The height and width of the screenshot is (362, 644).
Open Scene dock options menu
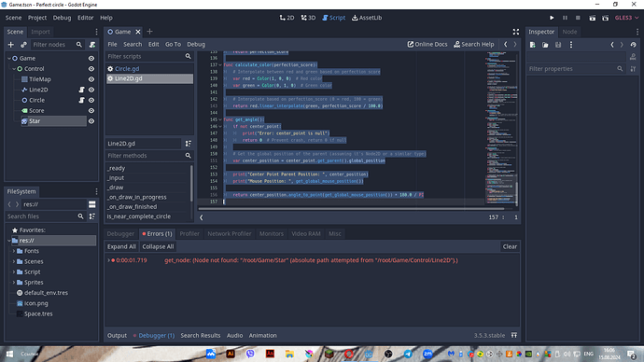click(96, 32)
